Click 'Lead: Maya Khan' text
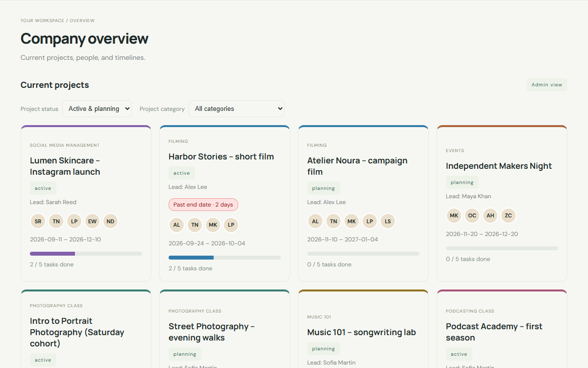Screen dimensions: 588x368 click(468, 196)
